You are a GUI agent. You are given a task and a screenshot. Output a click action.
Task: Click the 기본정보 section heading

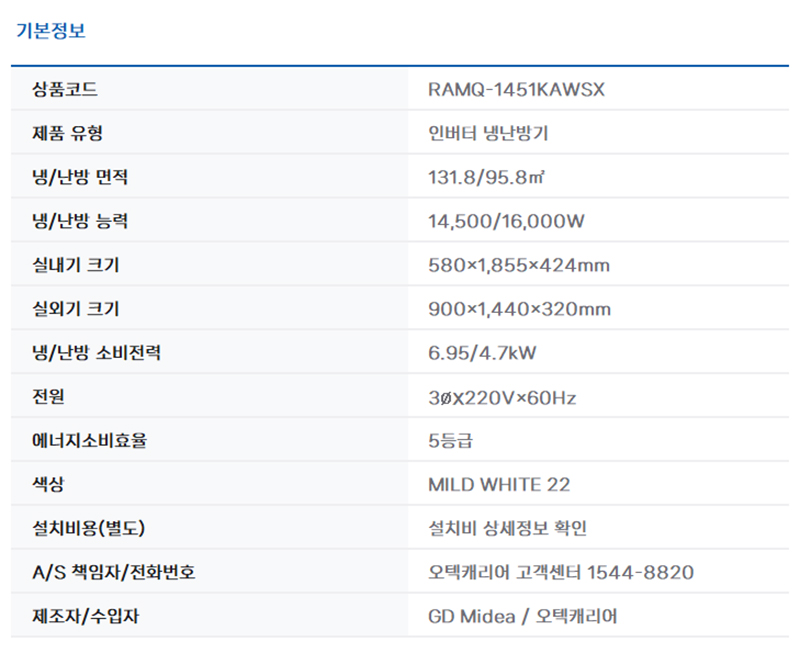[51, 30]
